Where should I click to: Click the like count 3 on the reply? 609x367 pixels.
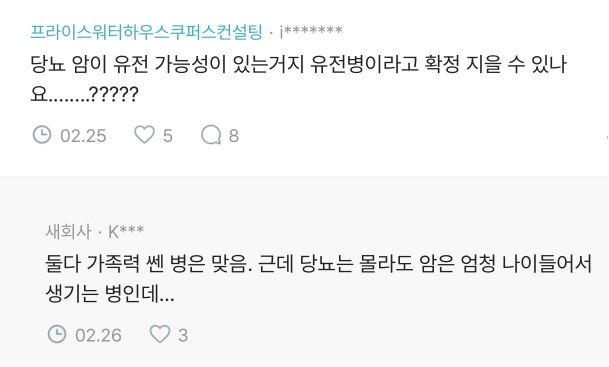click(x=183, y=336)
